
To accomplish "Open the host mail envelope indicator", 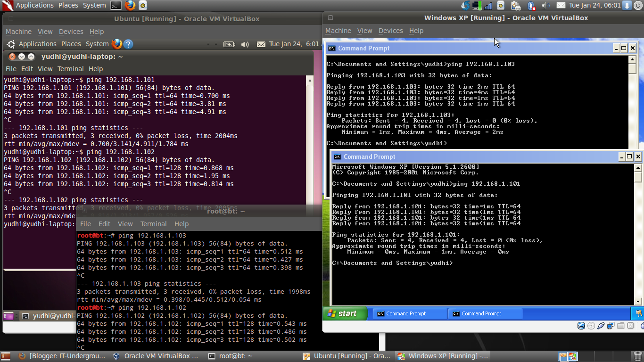I will pyautogui.click(x=561, y=5).
